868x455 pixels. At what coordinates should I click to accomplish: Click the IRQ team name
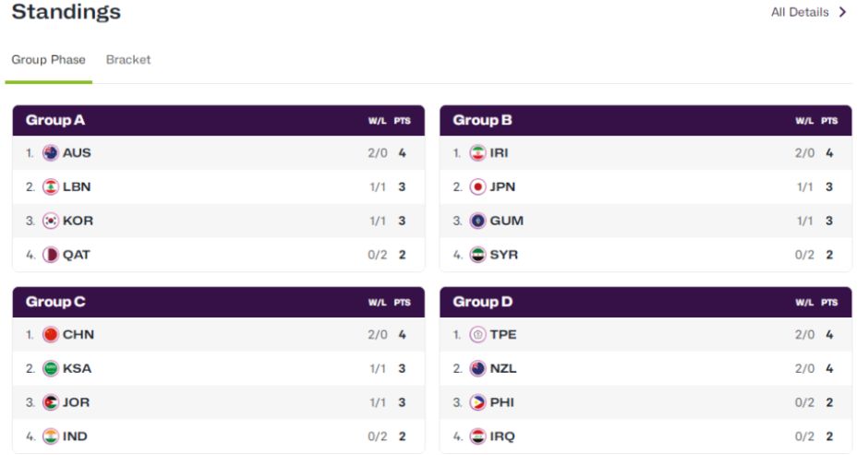click(503, 437)
